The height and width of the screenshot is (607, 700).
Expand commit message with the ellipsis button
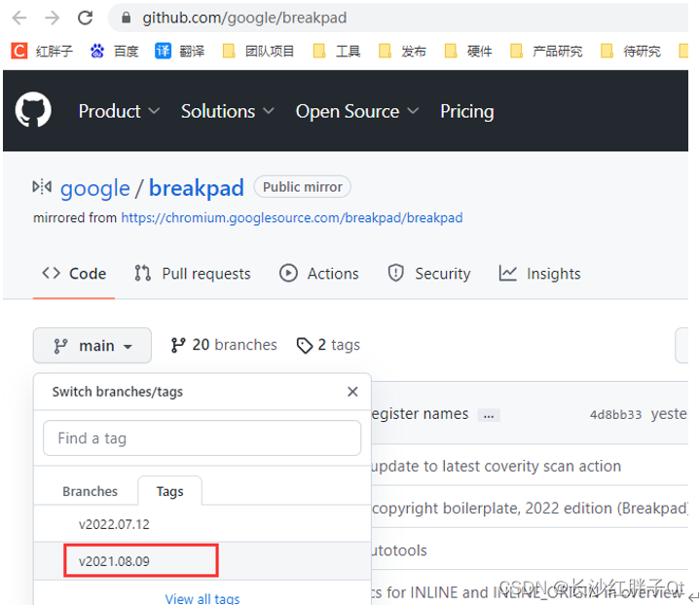(489, 415)
